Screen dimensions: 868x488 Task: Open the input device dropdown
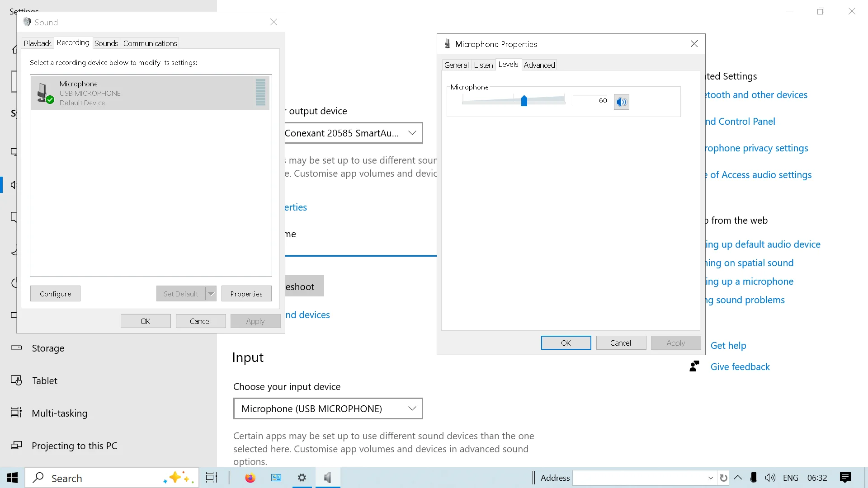point(328,408)
